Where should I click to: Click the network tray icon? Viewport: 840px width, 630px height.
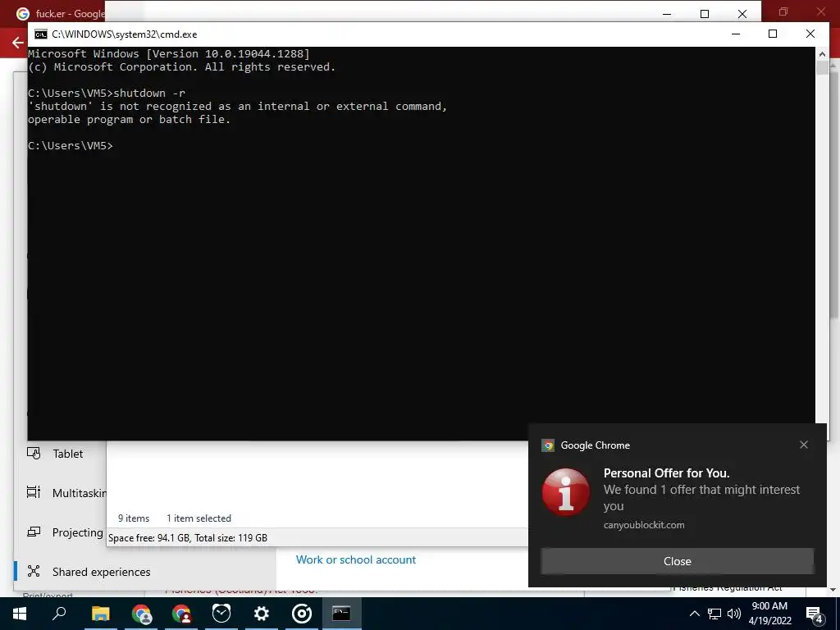click(x=714, y=614)
